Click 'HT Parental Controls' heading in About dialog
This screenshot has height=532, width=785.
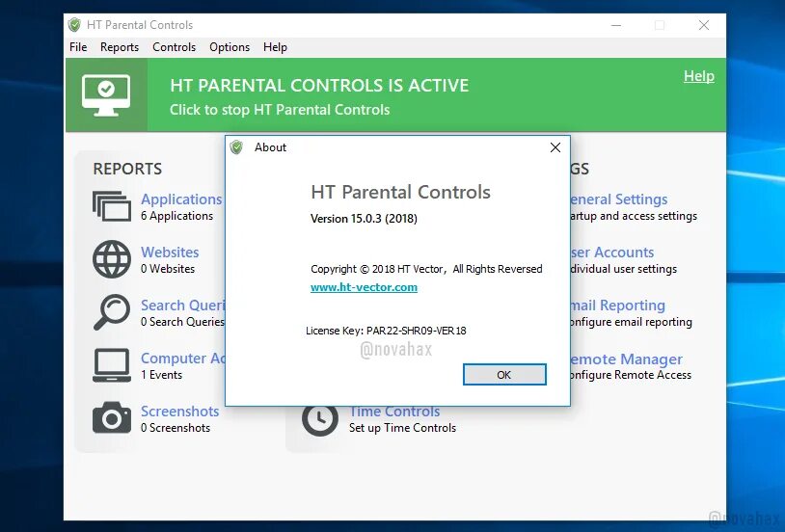pyautogui.click(x=400, y=192)
